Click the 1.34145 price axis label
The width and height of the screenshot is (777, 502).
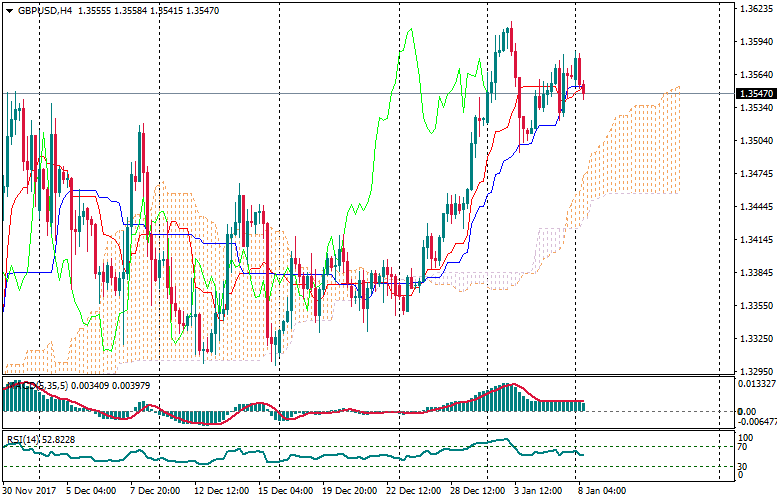[x=756, y=240]
